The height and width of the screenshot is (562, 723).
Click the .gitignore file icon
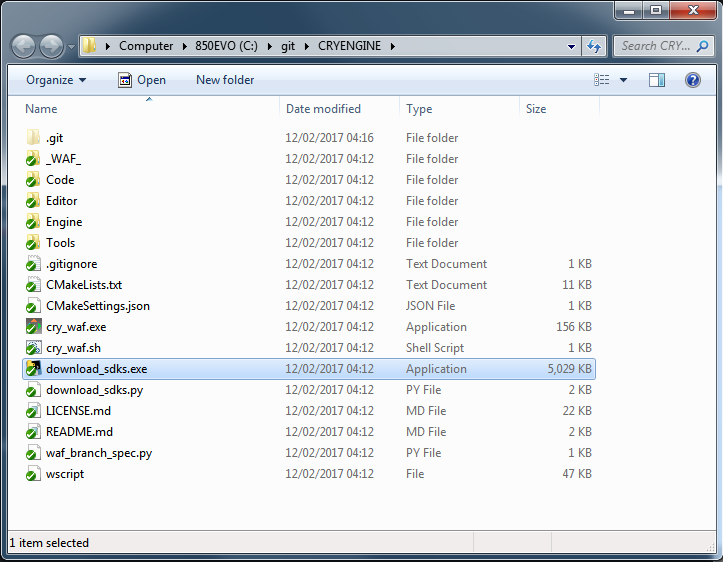(33, 264)
